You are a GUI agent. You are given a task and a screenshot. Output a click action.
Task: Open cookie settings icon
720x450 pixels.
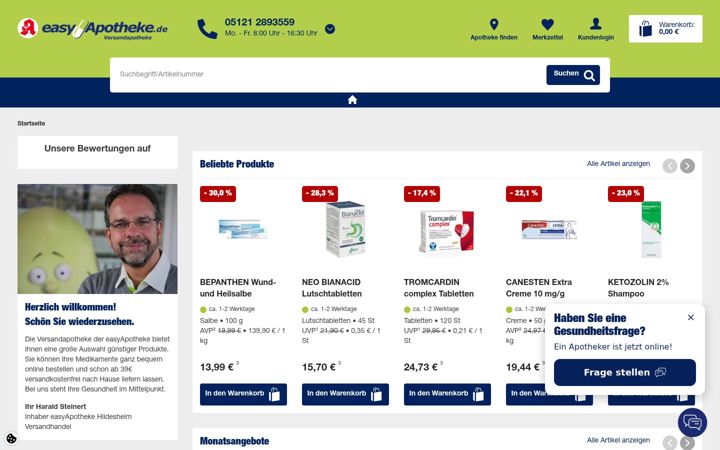pyautogui.click(x=11, y=439)
